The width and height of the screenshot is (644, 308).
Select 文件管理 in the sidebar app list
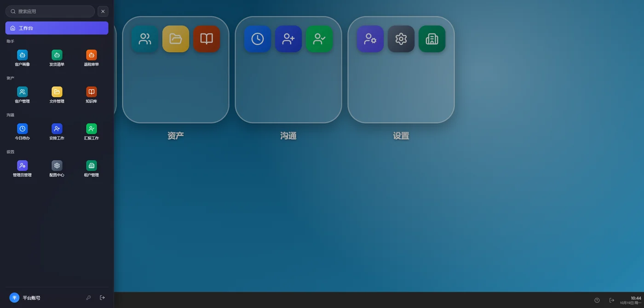[x=57, y=95]
